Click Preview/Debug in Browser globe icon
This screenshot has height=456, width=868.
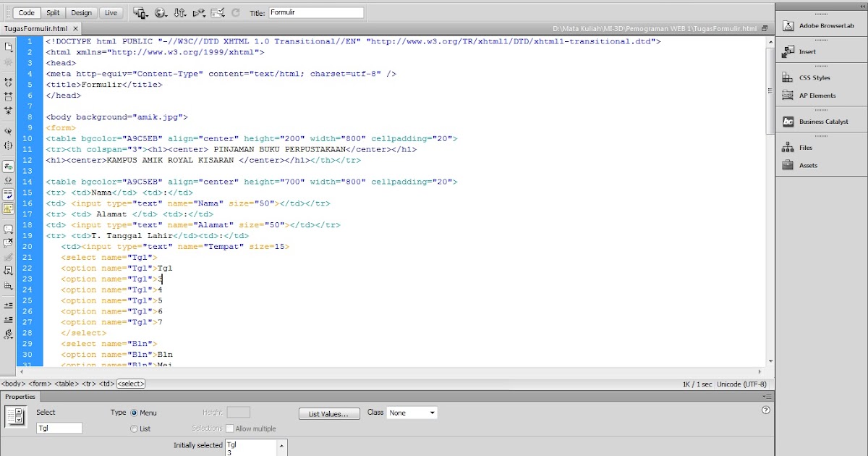tap(161, 13)
